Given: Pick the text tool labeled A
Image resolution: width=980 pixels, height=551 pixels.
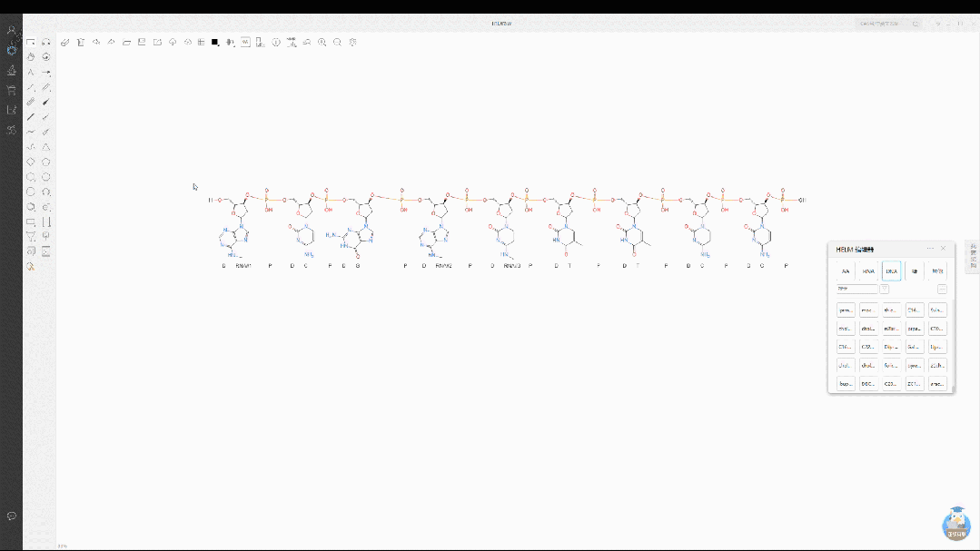Looking at the screenshot, I should click(31, 72).
